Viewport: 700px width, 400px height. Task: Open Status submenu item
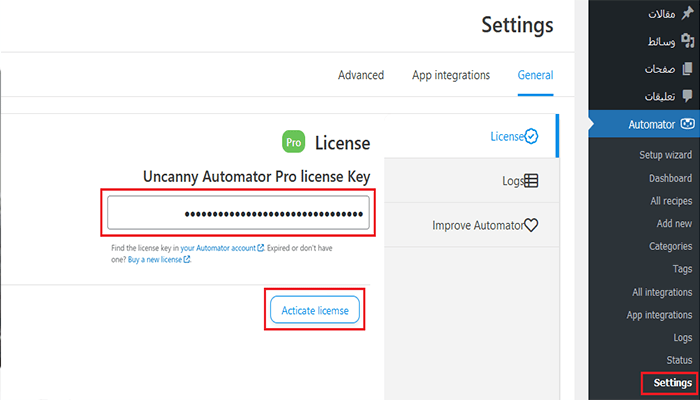click(x=679, y=360)
